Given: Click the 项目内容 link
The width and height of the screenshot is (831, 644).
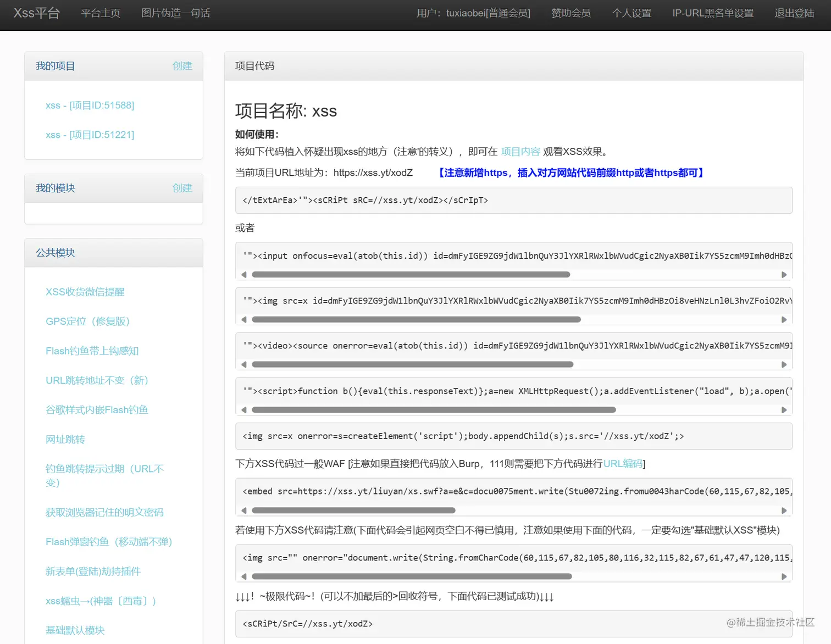Looking at the screenshot, I should [520, 152].
